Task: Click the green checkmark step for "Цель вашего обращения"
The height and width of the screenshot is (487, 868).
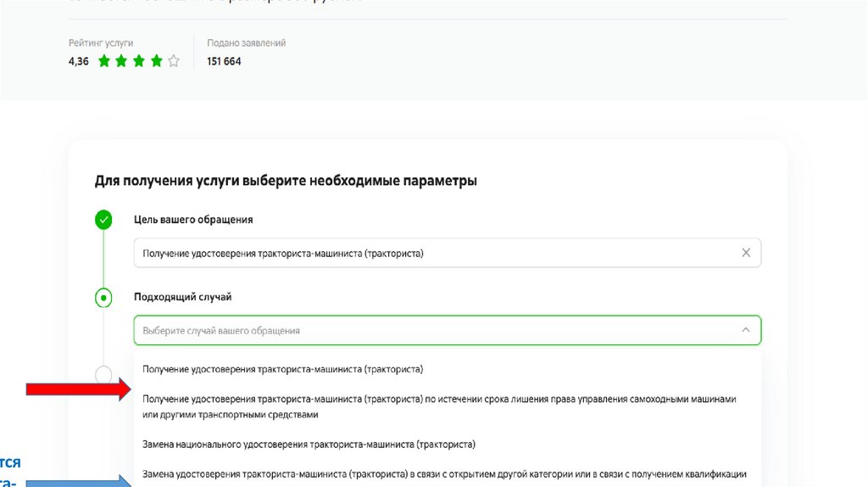Action: coord(103,221)
